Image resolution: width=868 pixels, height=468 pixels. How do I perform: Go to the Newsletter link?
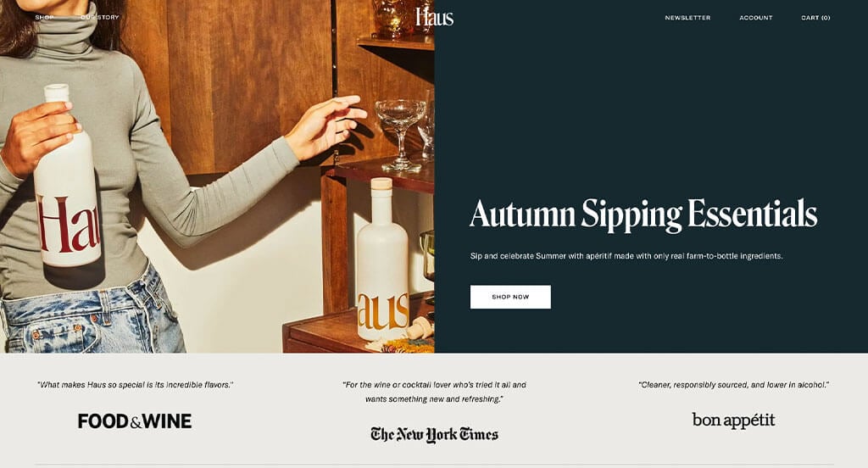(687, 18)
